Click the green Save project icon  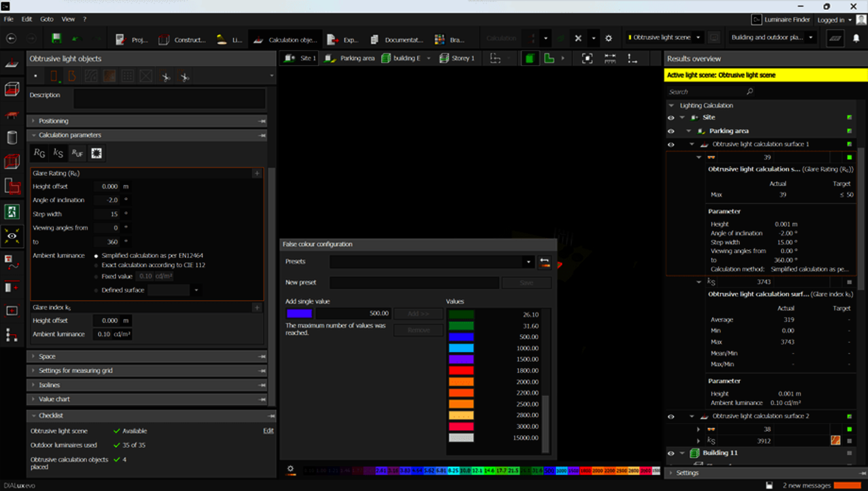coord(56,39)
